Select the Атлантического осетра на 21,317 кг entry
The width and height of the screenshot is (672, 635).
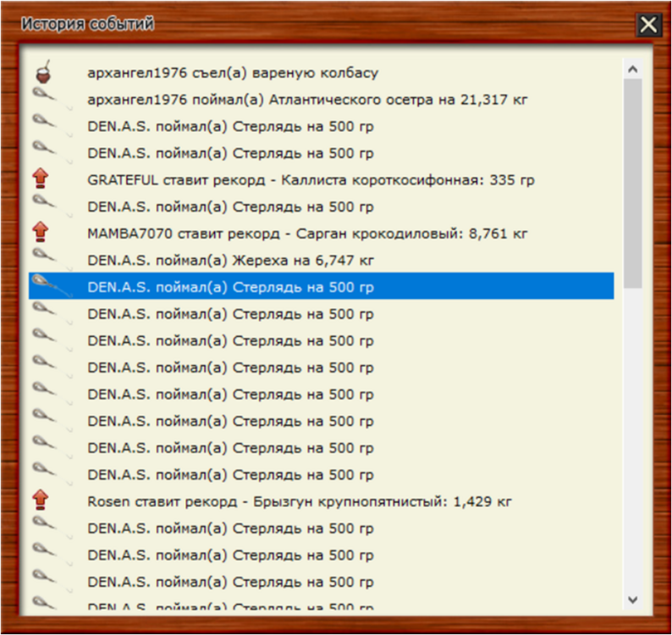pos(306,100)
